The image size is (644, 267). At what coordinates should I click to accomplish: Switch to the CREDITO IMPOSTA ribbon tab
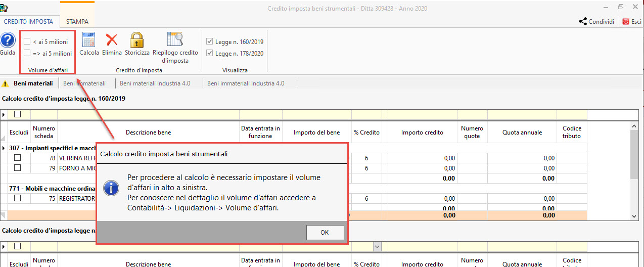[29, 22]
